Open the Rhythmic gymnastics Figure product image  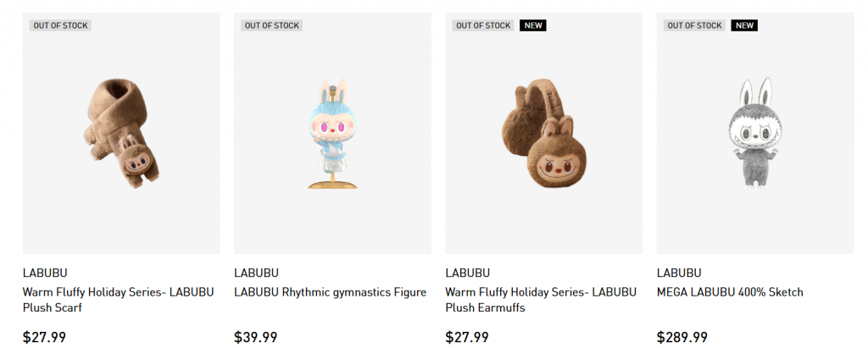pos(332,133)
